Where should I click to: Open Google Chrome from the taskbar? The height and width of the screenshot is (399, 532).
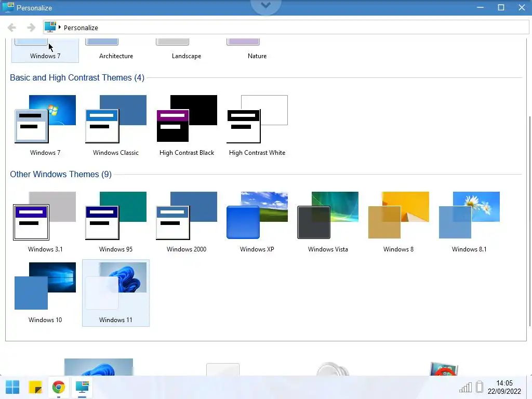coord(59,387)
